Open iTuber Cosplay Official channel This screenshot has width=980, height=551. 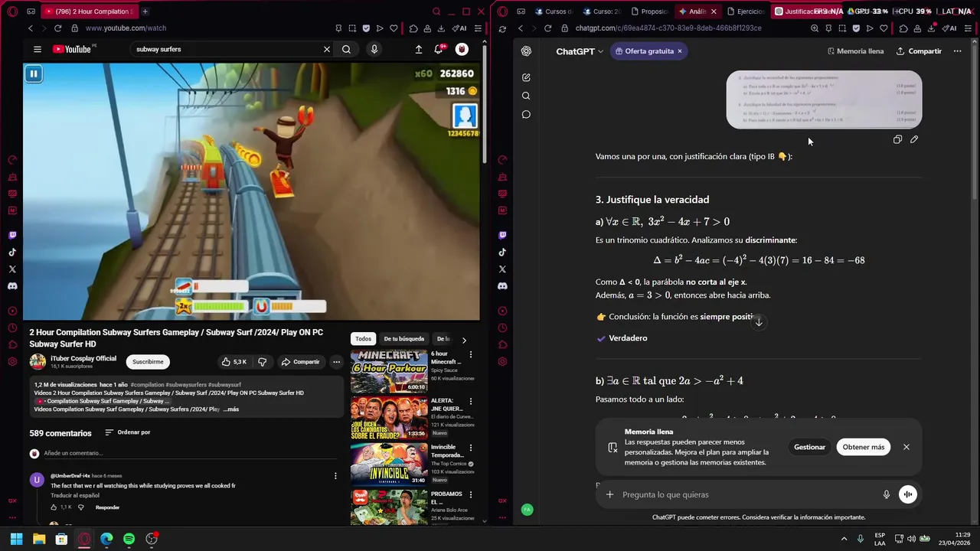pos(83,358)
